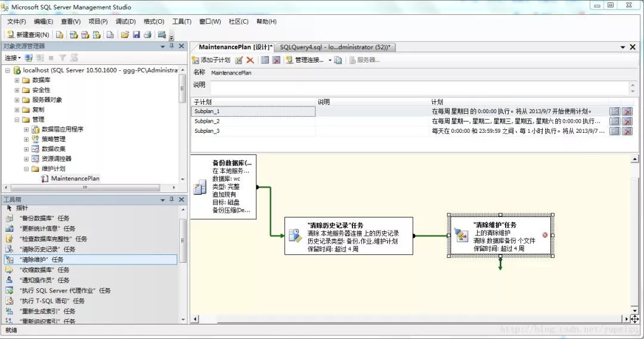Open the 连接 dropdown in Object Explorer
Image resolution: width=644 pixels, height=339 pixels.
[13, 58]
